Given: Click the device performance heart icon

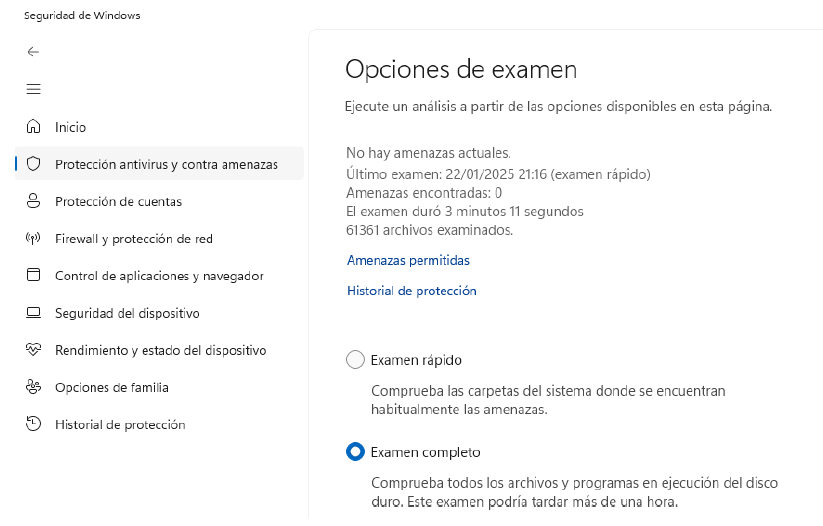Looking at the screenshot, I should pyautogui.click(x=33, y=350).
